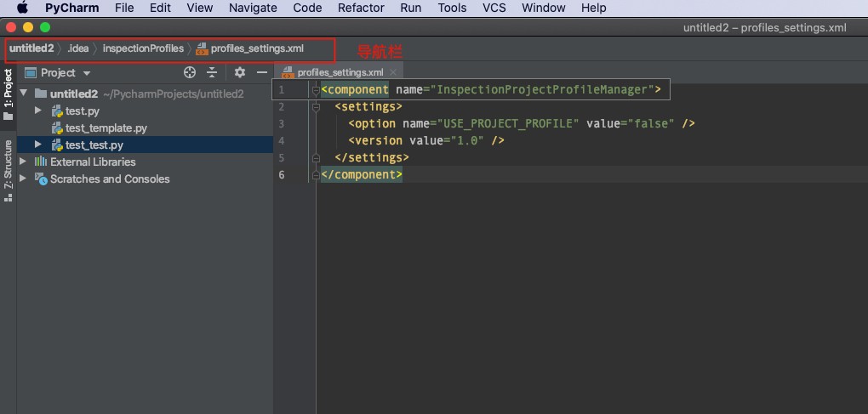The width and height of the screenshot is (868, 414).
Task: Open the Tools menu
Action: point(452,8)
